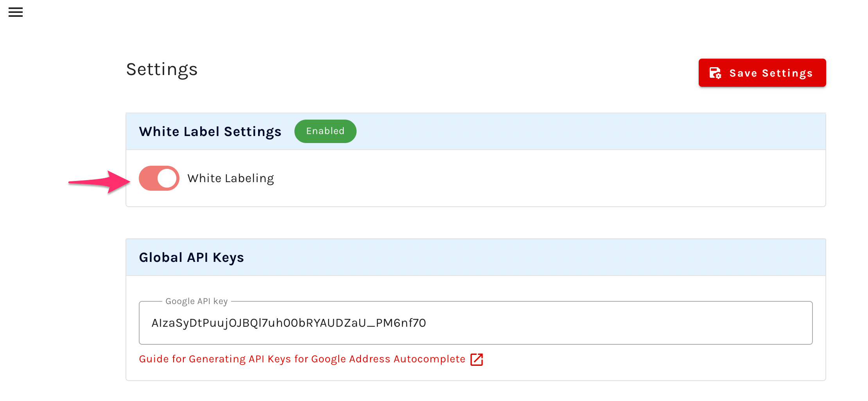
Task: Click the "White Labeling" toggle label text
Action: click(230, 178)
